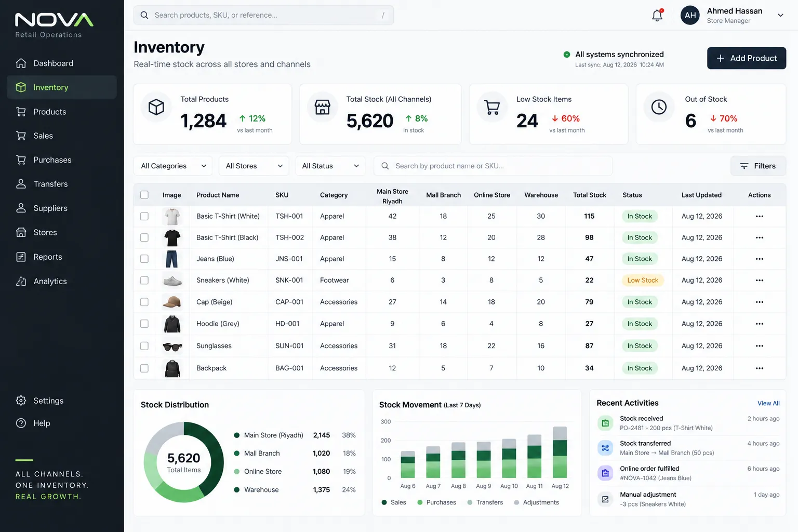Image resolution: width=798 pixels, height=532 pixels.
Task: Open Settings in sidebar
Action: [x=62, y=401]
